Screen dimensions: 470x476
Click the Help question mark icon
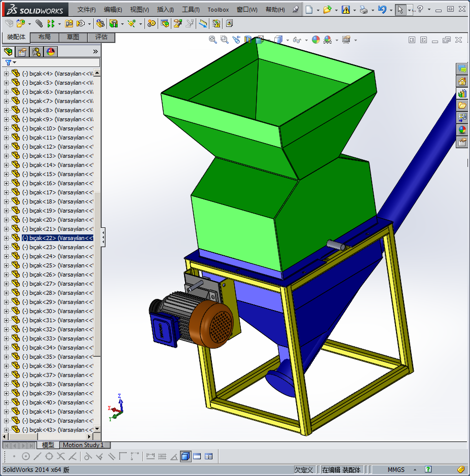420,9
